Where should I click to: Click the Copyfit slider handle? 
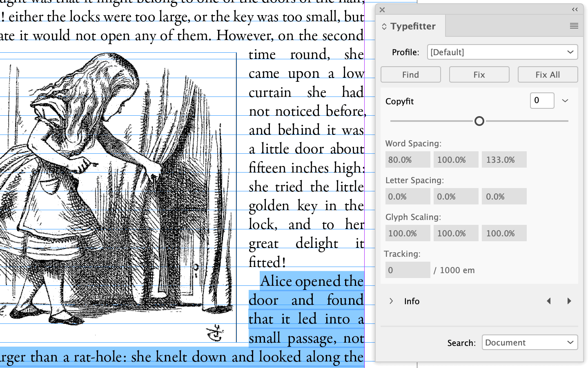tap(479, 121)
